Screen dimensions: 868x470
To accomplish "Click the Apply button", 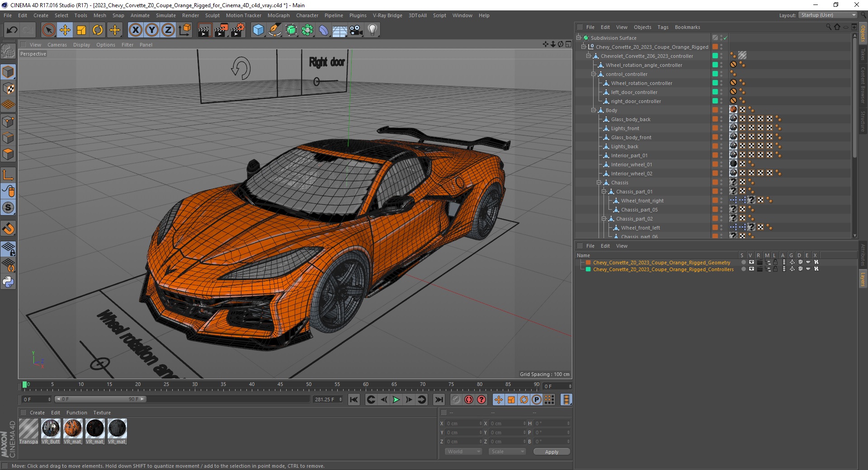I will click(x=552, y=452).
